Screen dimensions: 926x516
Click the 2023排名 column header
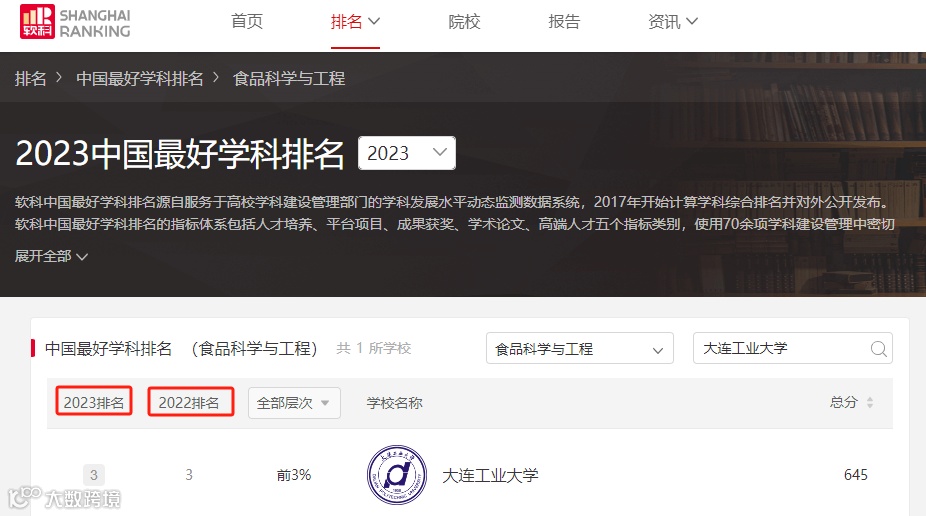pos(94,402)
